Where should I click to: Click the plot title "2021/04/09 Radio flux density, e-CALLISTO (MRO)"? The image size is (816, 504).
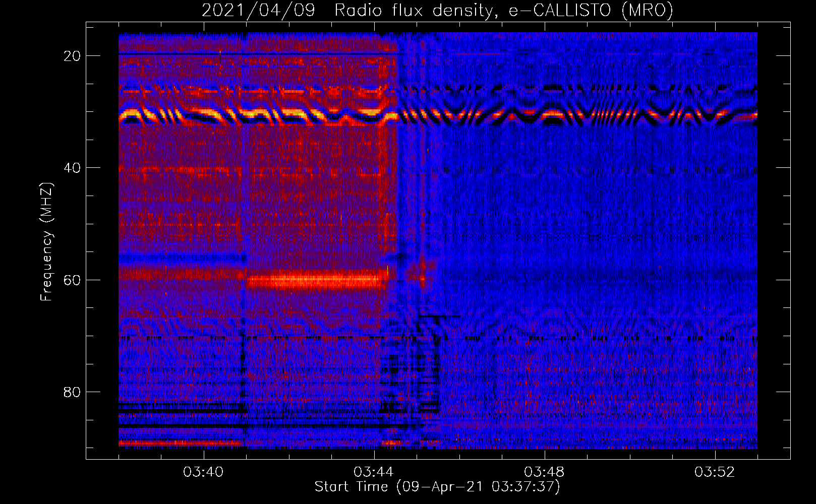pyautogui.click(x=437, y=10)
